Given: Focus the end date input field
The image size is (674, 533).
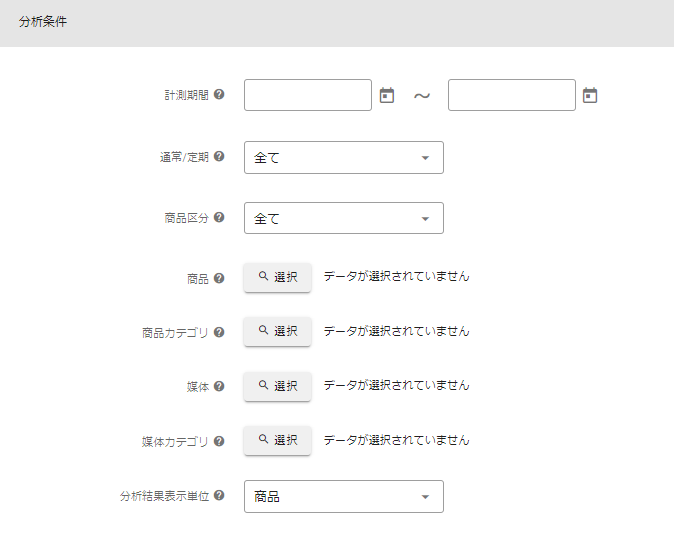Looking at the screenshot, I should click(512, 95).
